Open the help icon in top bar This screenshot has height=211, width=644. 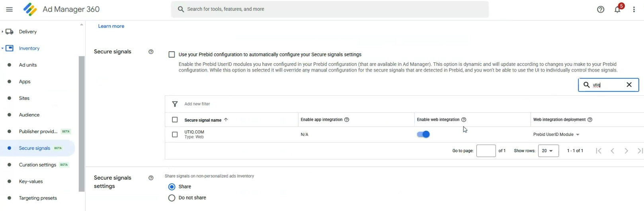[x=601, y=10]
